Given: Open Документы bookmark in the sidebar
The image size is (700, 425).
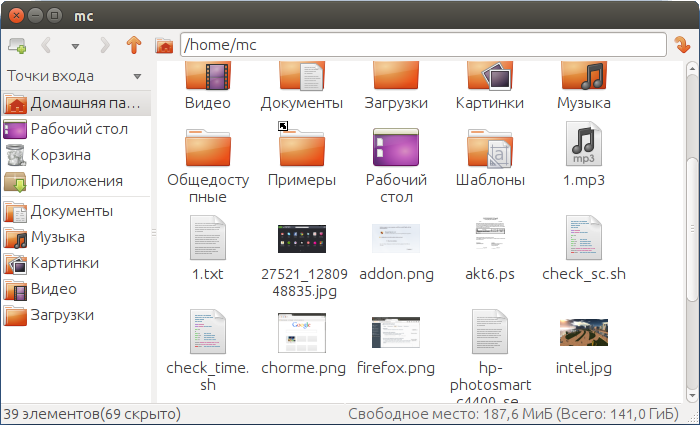Looking at the screenshot, I should [76, 211].
